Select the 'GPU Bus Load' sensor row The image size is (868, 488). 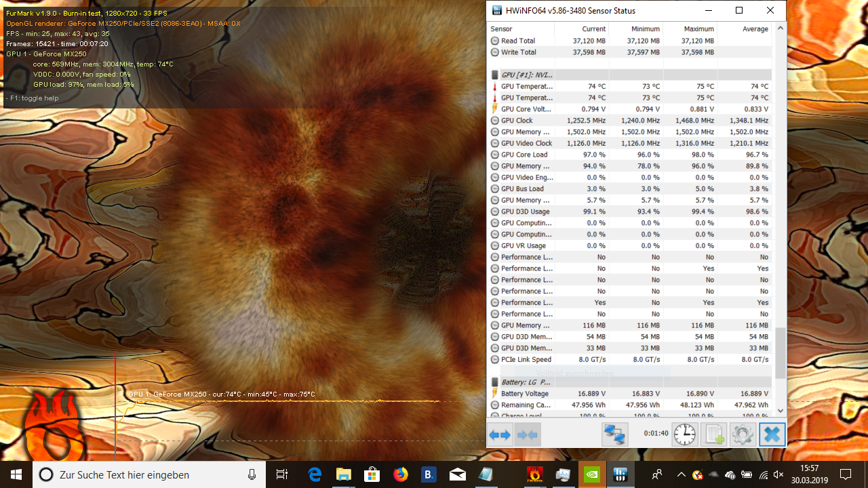coord(630,189)
